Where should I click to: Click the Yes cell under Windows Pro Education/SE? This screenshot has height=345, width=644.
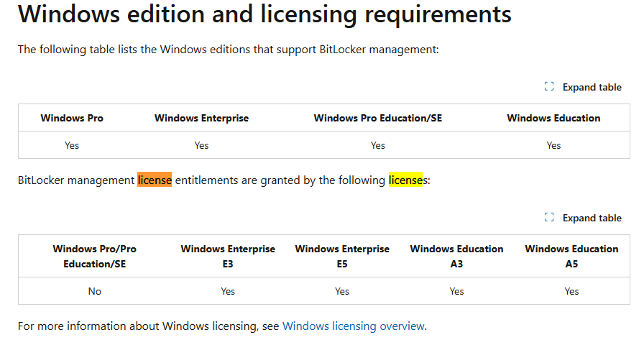coord(378,145)
